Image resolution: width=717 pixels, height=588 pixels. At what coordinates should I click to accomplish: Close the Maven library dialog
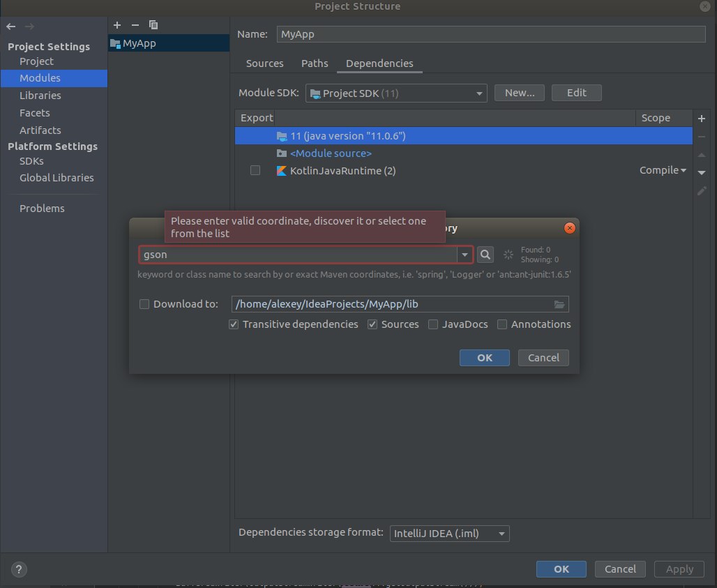click(x=569, y=228)
